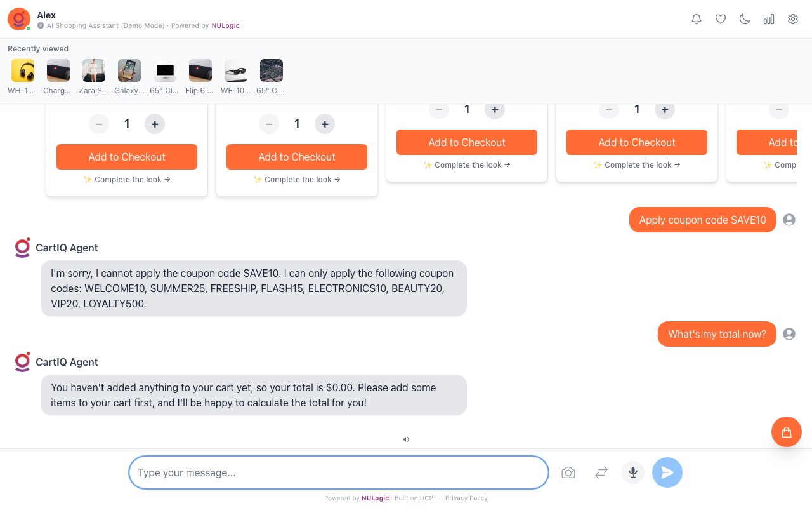The width and height of the screenshot is (812, 508).
Task: Toggle the small speaker audio icon
Action: coord(406,439)
